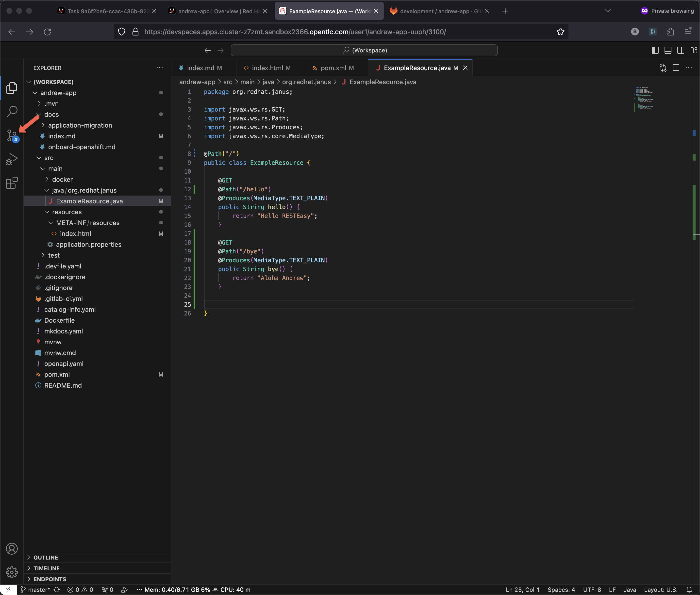Switch to the pom.xml editor tab

(x=333, y=68)
